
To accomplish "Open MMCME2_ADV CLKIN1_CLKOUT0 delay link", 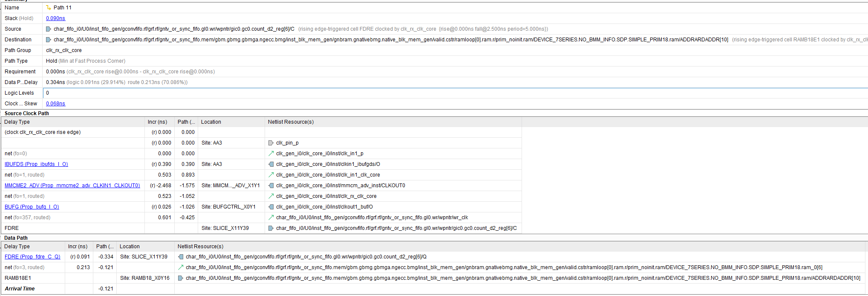I will click(72, 186).
